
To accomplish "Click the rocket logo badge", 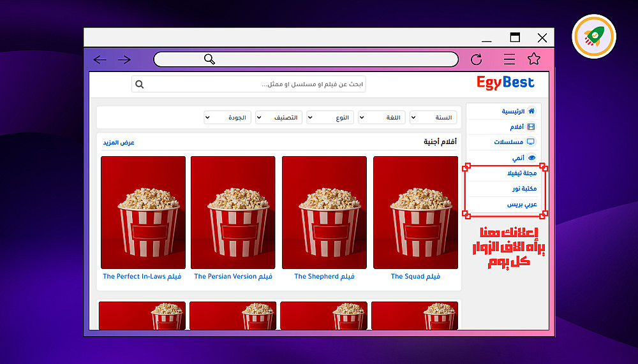I will pyautogui.click(x=594, y=36).
